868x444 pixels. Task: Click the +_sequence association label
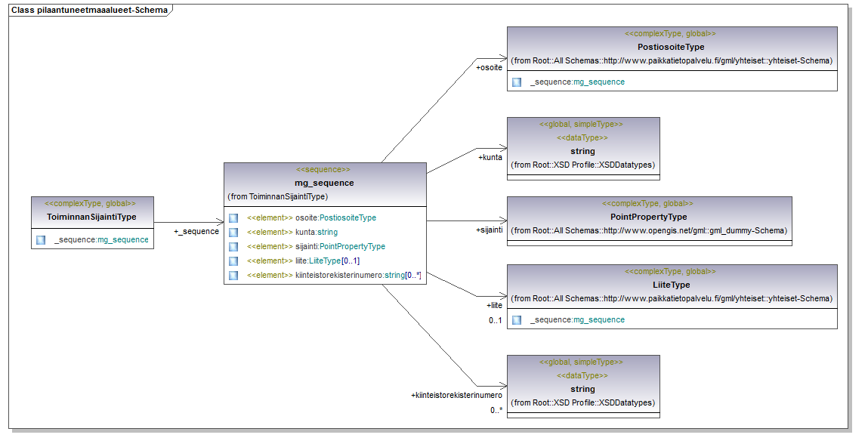point(196,232)
